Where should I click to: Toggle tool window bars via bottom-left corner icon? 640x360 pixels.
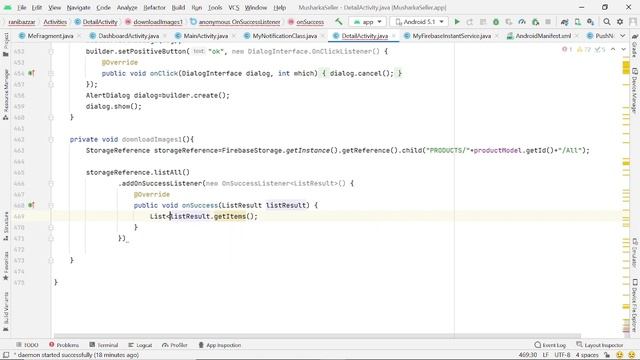click(6, 355)
